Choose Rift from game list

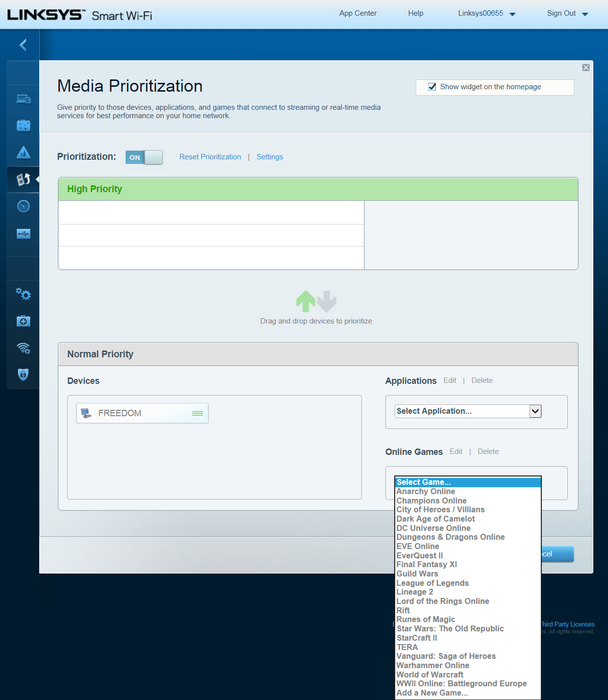(x=468, y=610)
